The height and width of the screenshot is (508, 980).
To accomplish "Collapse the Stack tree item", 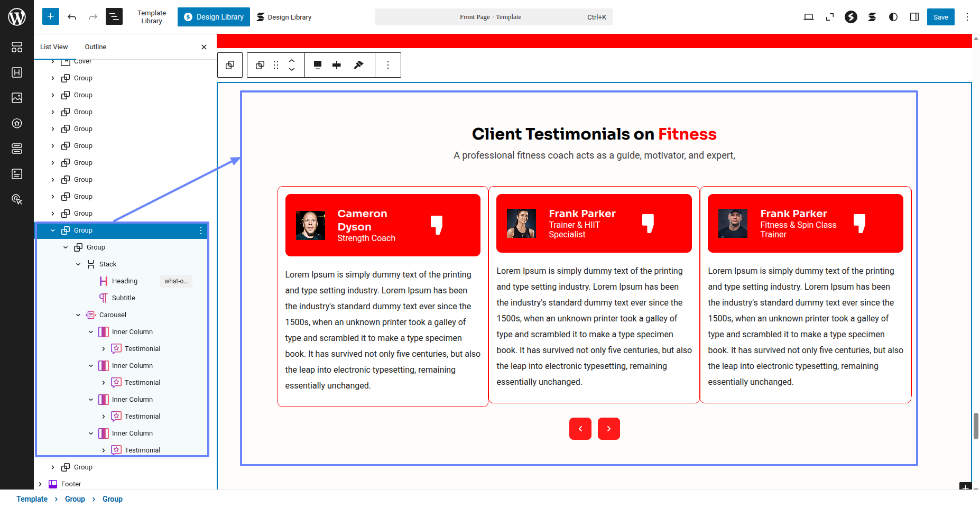I will tap(78, 264).
